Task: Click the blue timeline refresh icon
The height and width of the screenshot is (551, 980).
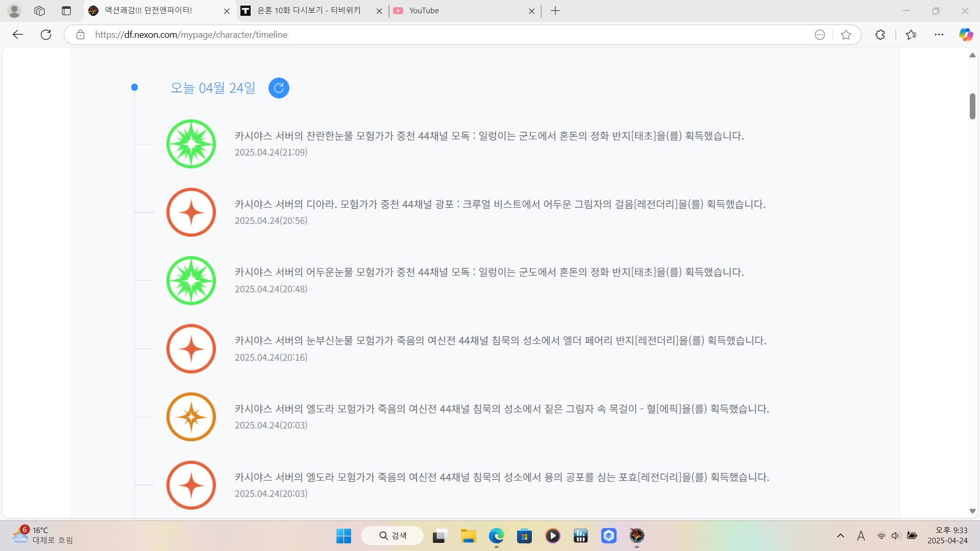Action: pos(279,88)
